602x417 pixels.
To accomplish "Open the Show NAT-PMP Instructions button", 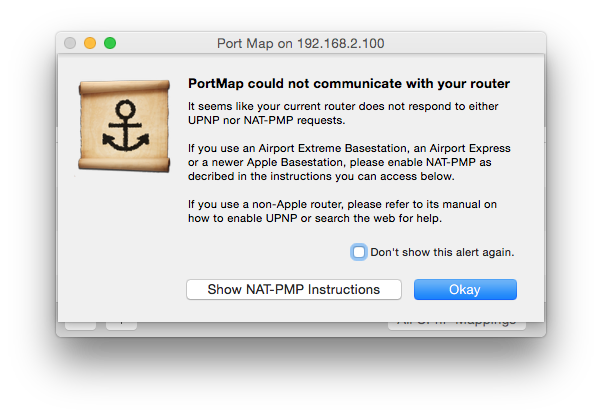I will tap(294, 290).
